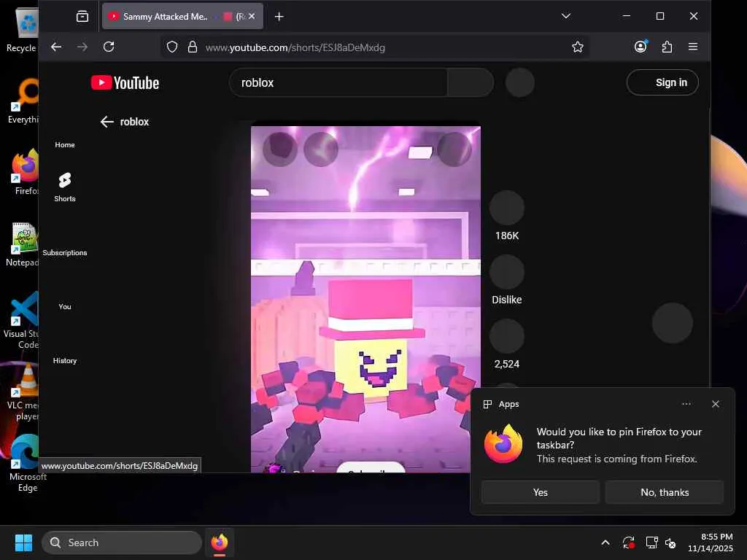Click the search button beside the roblox field
The width and height of the screenshot is (747, 560).
point(471,83)
